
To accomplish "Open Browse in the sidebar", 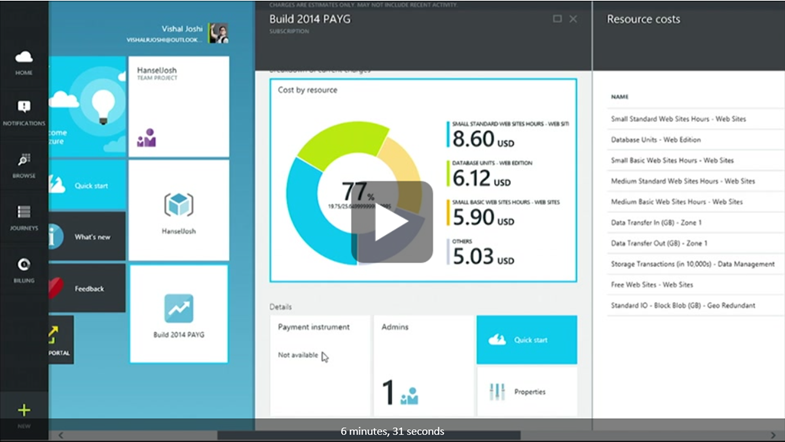I will click(x=24, y=166).
